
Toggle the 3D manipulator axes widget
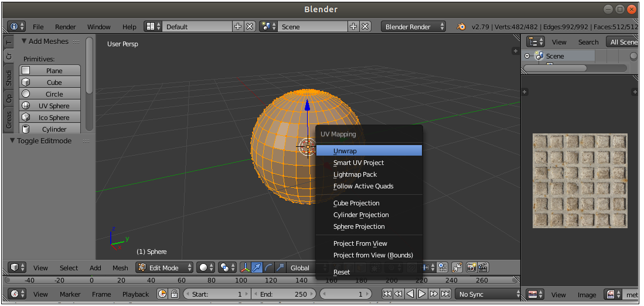[x=245, y=268]
